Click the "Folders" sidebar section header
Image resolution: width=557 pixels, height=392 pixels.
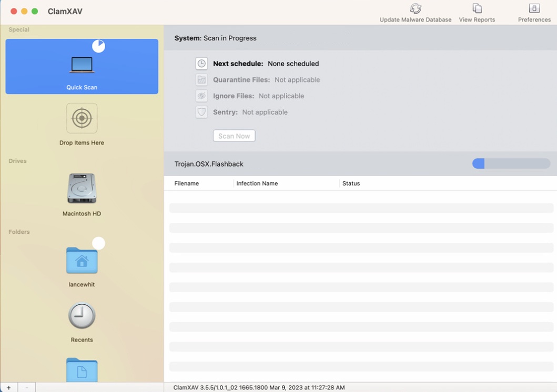click(19, 232)
